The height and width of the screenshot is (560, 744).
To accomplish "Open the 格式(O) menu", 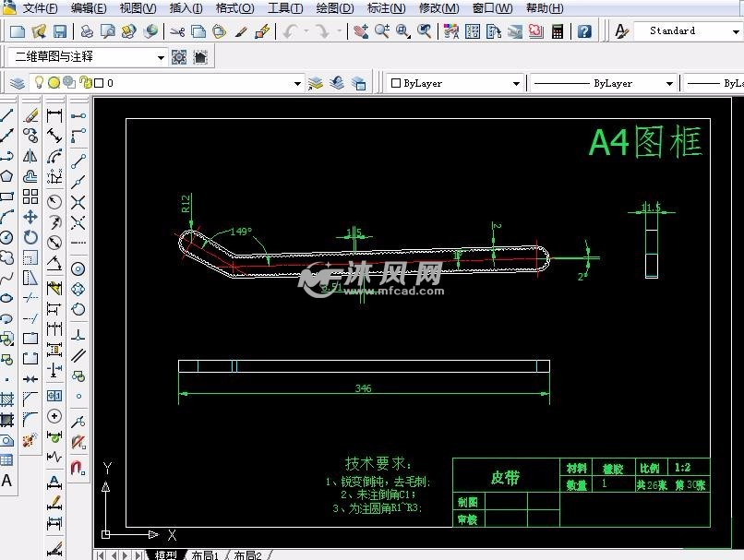I will [x=234, y=8].
